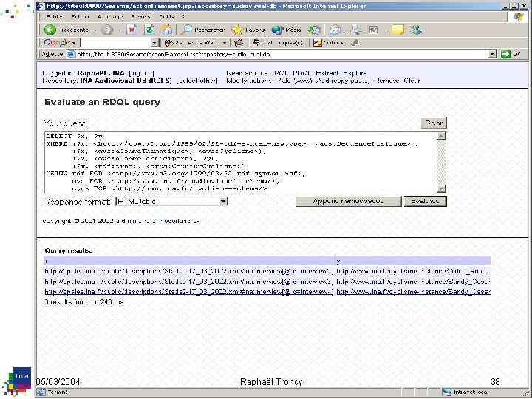Open the Favoris menu

pos(140,16)
